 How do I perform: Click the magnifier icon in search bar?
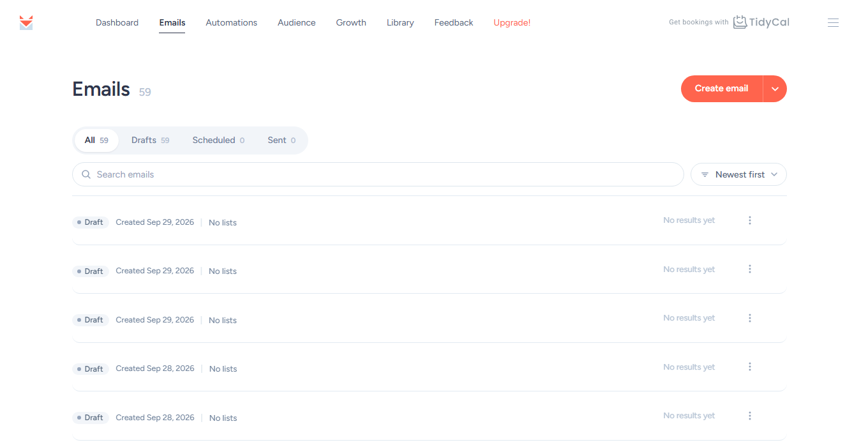pos(86,174)
